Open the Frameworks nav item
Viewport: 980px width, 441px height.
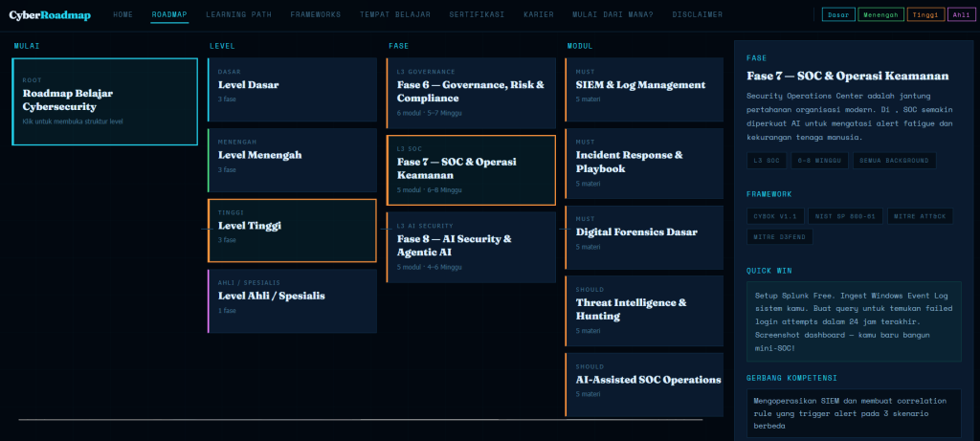coord(316,14)
